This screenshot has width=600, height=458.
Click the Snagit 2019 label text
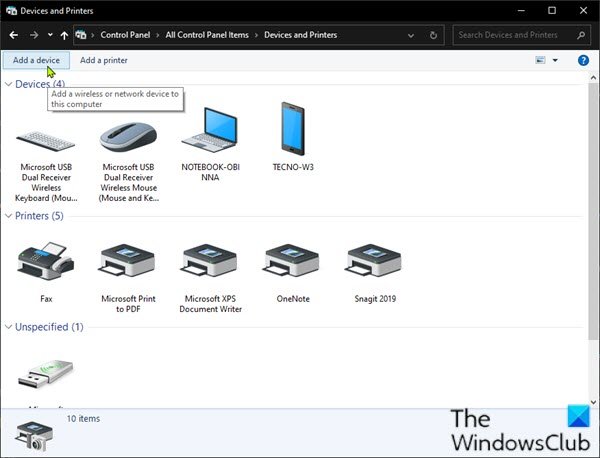[x=375, y=299]
